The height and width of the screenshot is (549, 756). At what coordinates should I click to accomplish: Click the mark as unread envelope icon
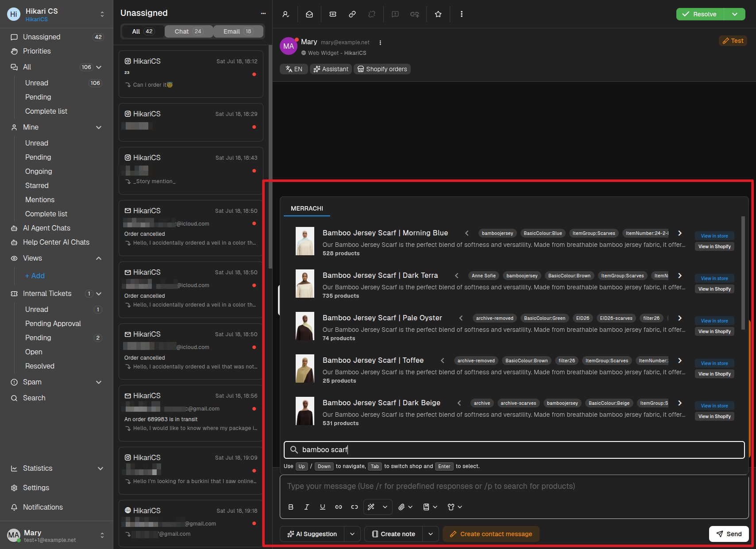(309, 14)
